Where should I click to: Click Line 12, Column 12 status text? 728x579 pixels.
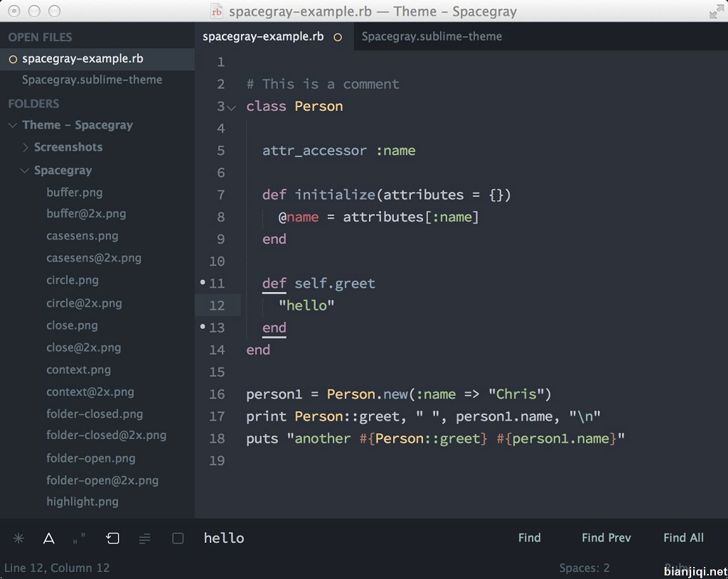57,568
